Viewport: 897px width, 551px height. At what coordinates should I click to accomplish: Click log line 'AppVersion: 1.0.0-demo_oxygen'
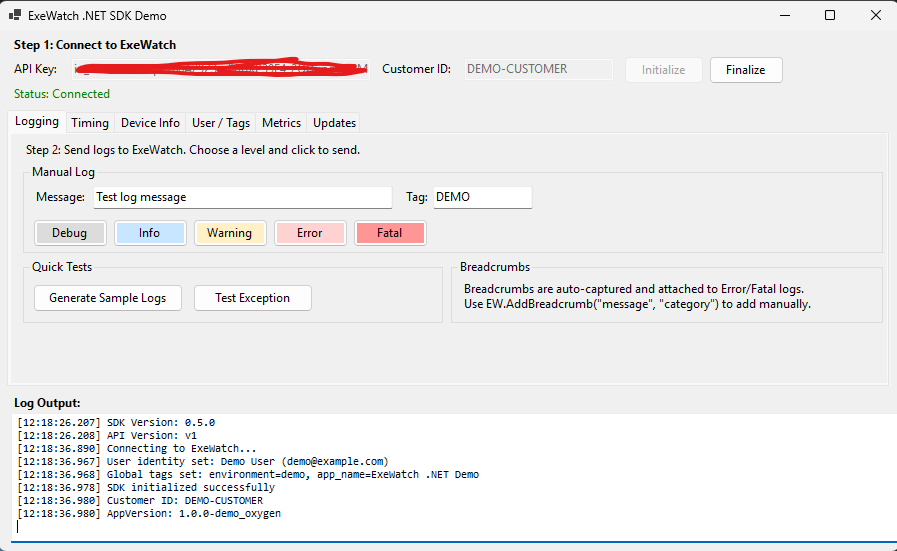(149, 514)
